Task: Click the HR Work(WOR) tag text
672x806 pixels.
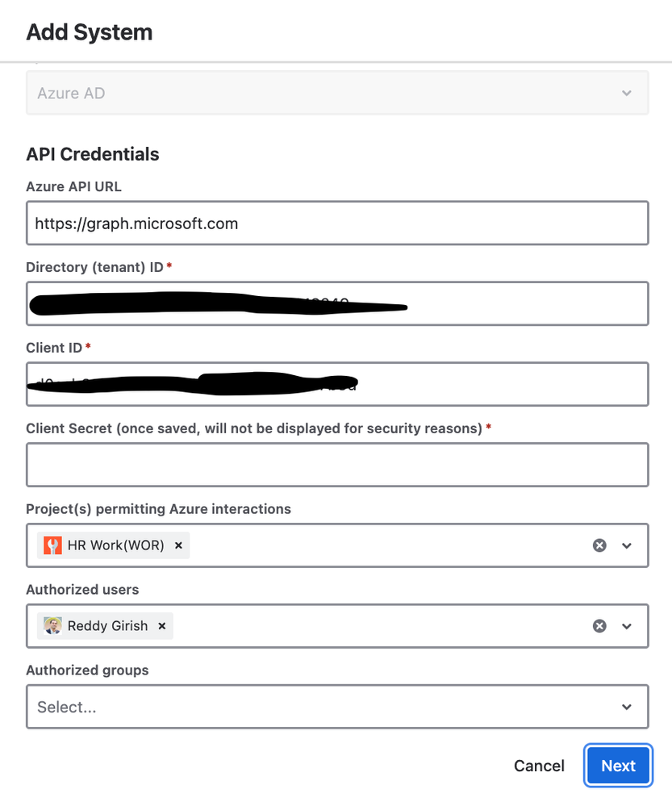Action: point(115,545)
